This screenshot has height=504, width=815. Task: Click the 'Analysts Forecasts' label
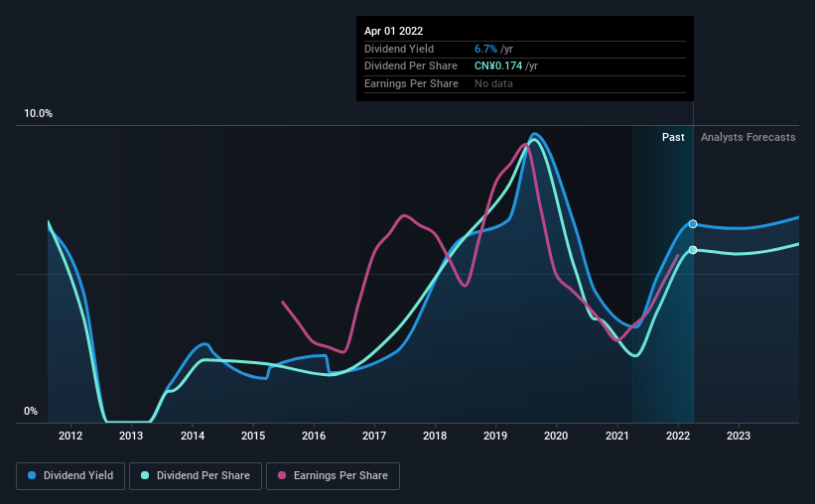[747, 137]
